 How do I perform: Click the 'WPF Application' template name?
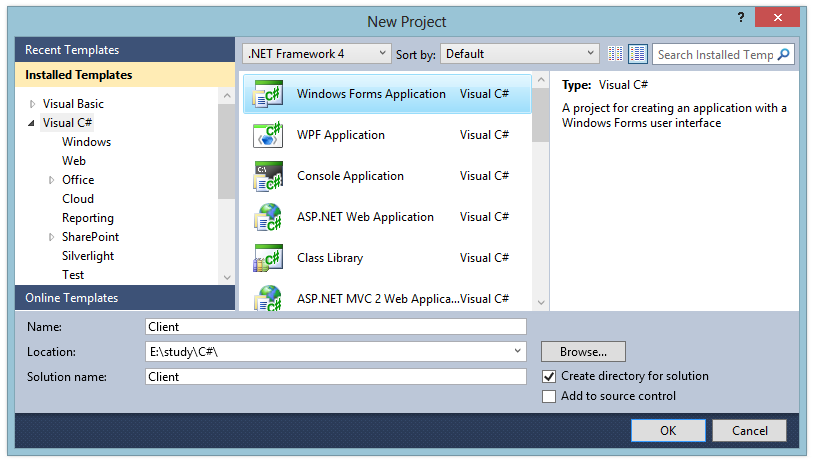tap(341, 135)
